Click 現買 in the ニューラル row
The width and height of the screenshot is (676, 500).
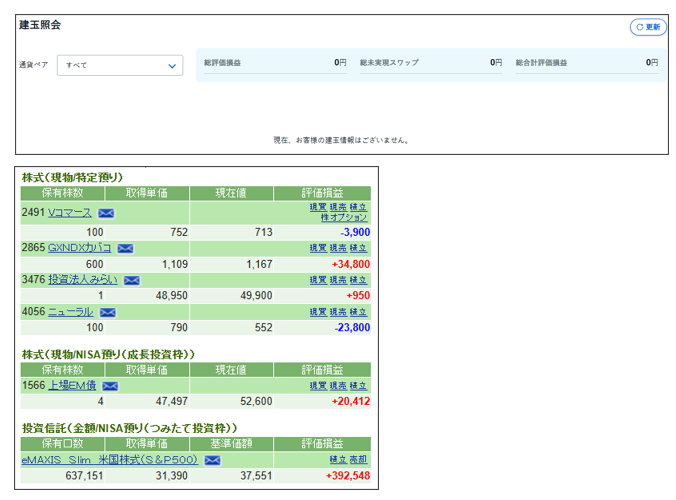coord(318,312)
